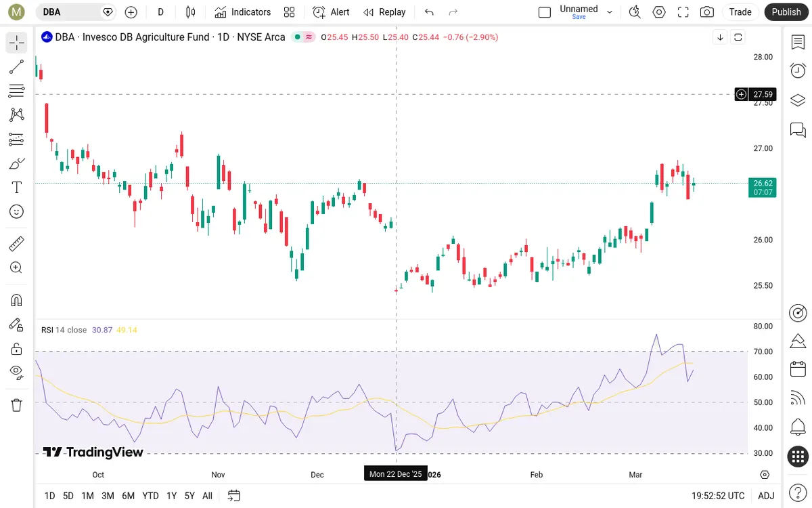Open the pine editor triangle icon
812x508 pixels.
pos(798,341)
